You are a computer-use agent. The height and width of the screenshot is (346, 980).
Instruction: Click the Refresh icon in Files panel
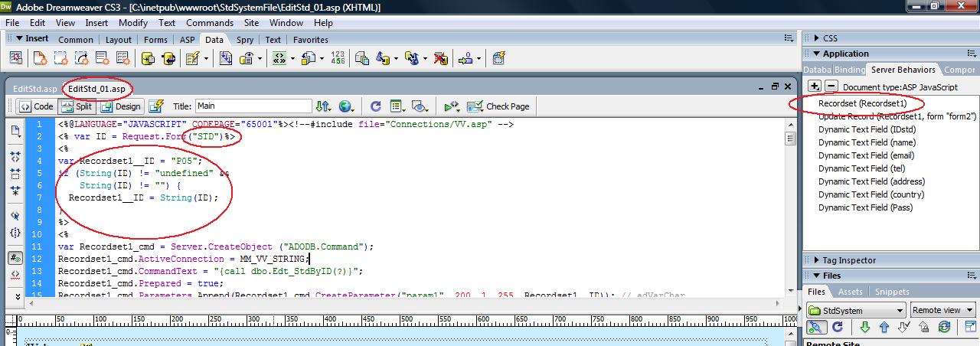point(838,327)
